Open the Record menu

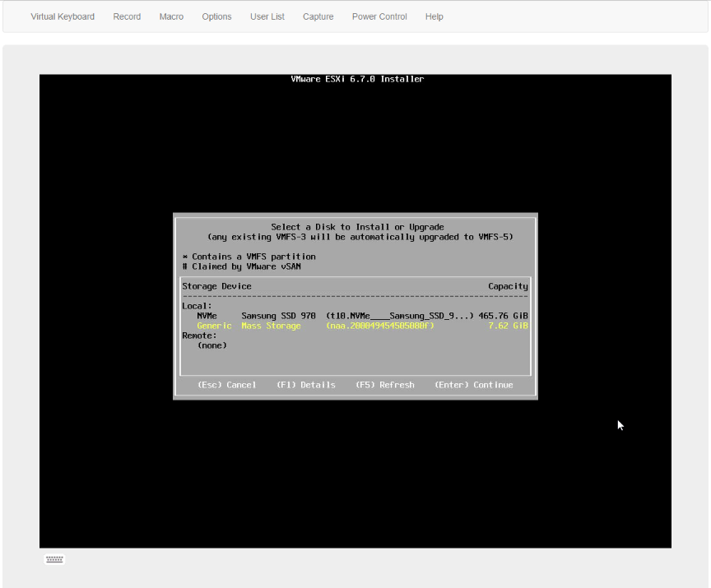[127, 16]
